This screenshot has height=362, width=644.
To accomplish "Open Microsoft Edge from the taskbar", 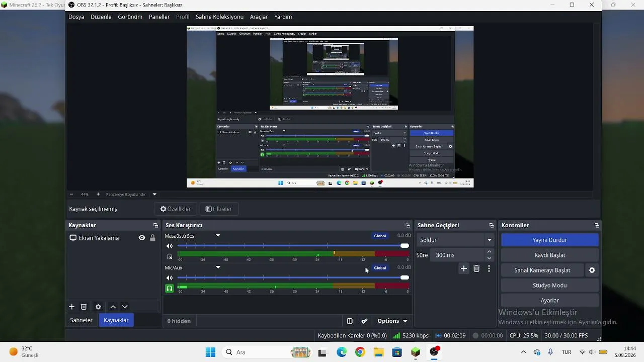I will point(342,352).
